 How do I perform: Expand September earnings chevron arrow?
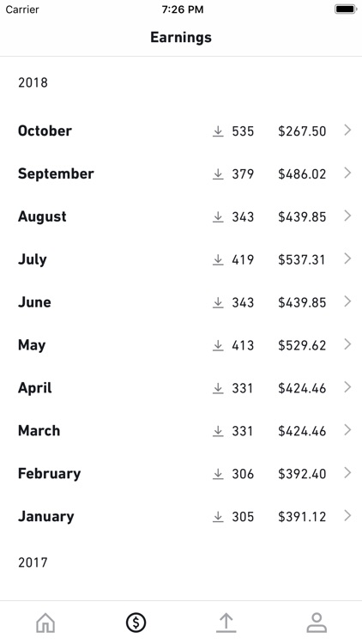pyautogui.click(x=347, y=173)
